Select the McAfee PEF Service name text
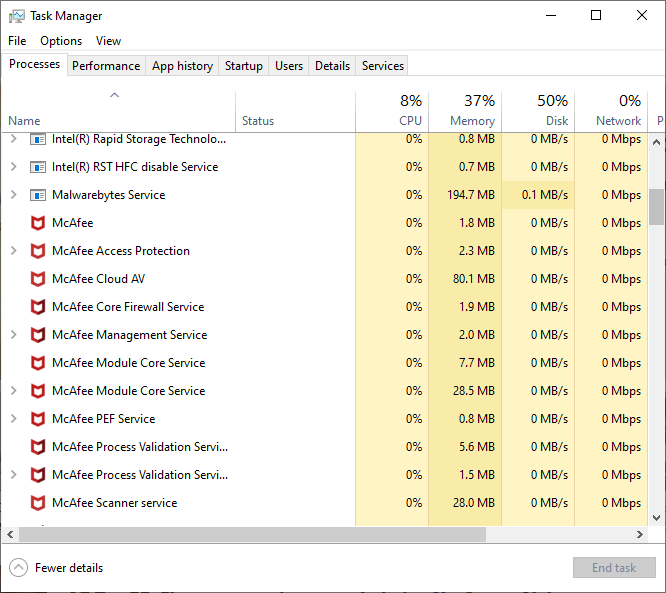This screenshot has height=593, width=666. coord(104,419)
